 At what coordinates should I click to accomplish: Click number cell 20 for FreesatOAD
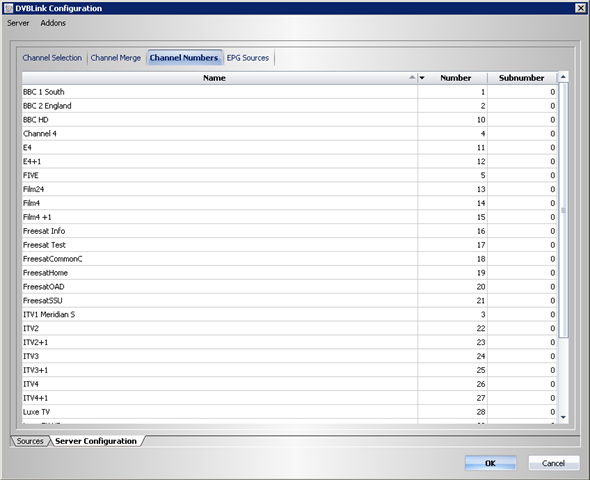pos(452,287)
